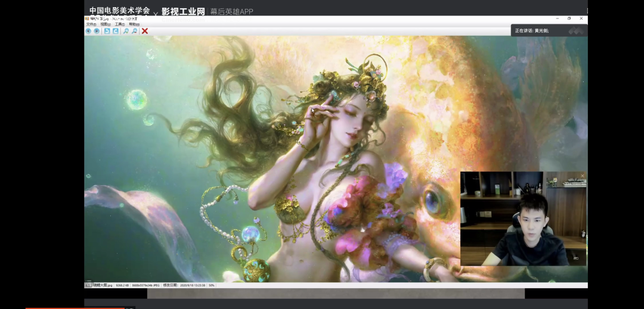
Task: Minimize the image viewer window
Action: (x=556, y=18)
